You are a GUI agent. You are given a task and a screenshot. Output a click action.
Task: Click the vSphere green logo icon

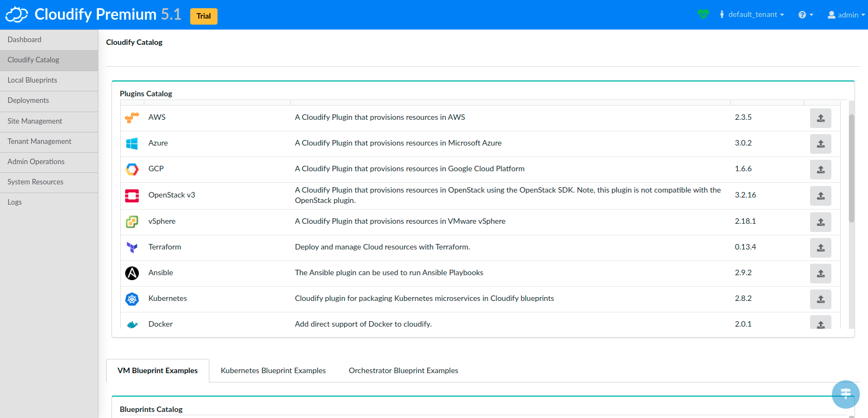point(132,222)
